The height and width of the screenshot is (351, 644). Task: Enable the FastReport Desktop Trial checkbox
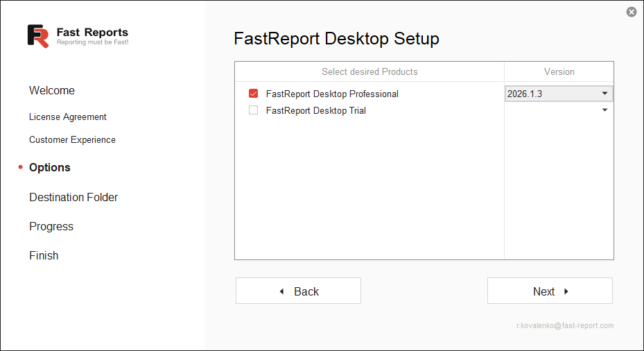tap(253, 110)
